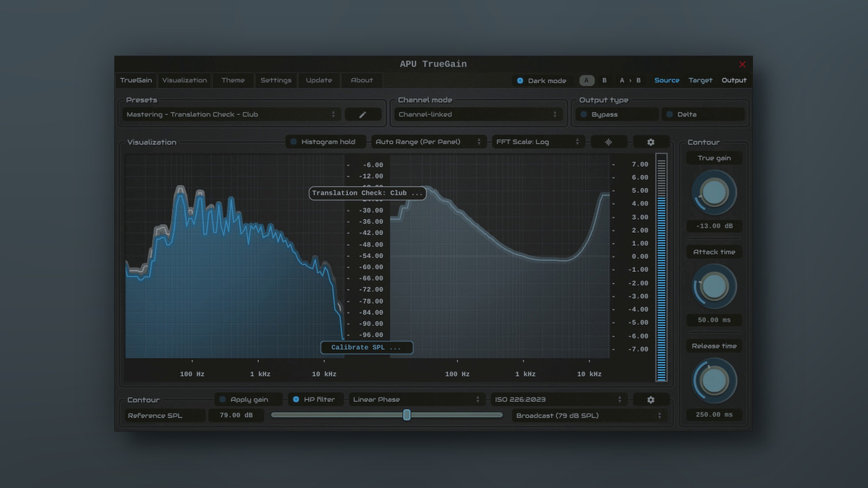The image size is (868, 488).
Task: Switch to the Visualization tab
Action: coord(184,80)
